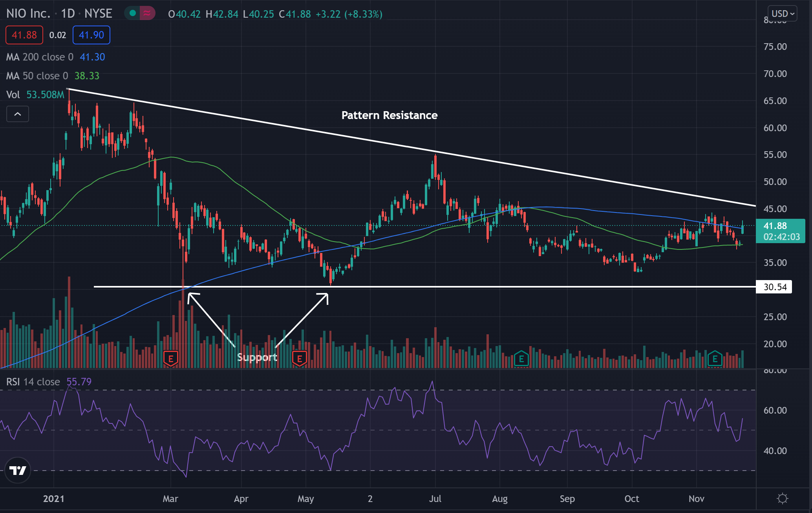Click the TradingView logo icon
Image resolution: width=812 pixels, height=513 pixels.
click(x=18, y=470)
